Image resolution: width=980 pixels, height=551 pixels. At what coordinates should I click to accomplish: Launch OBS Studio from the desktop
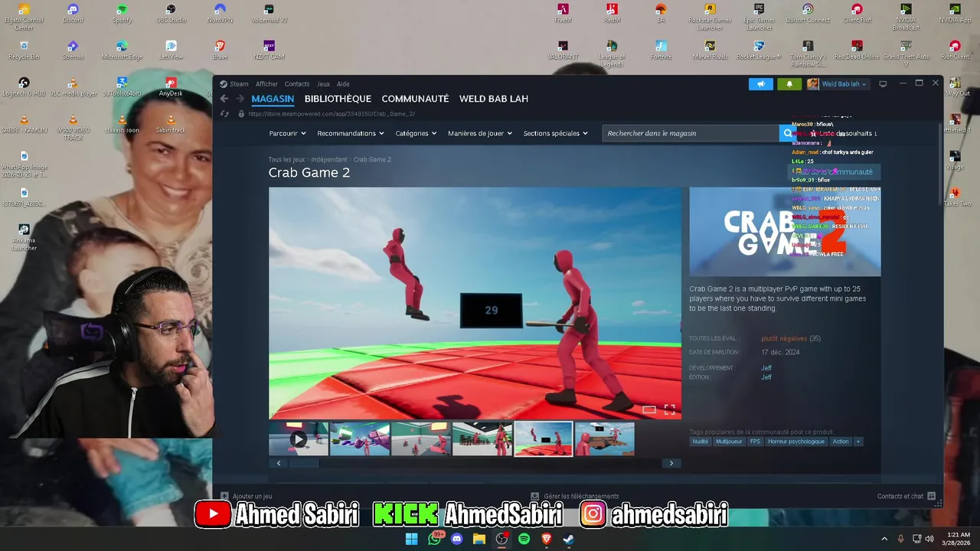[171, 14]
